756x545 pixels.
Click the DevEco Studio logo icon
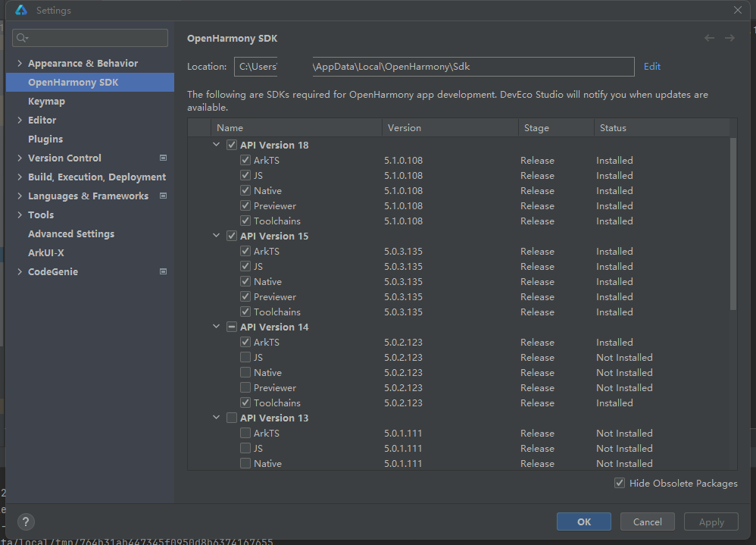[x=21, y=10]
